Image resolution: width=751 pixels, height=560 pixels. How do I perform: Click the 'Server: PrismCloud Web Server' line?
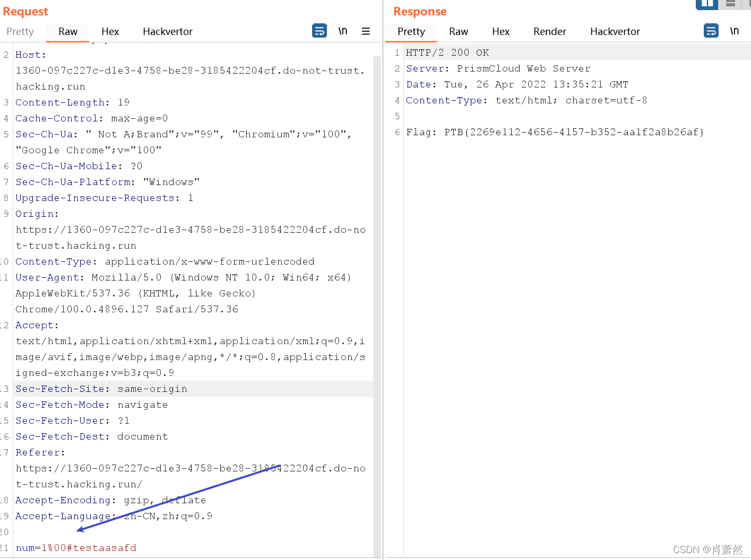point(498,68)
